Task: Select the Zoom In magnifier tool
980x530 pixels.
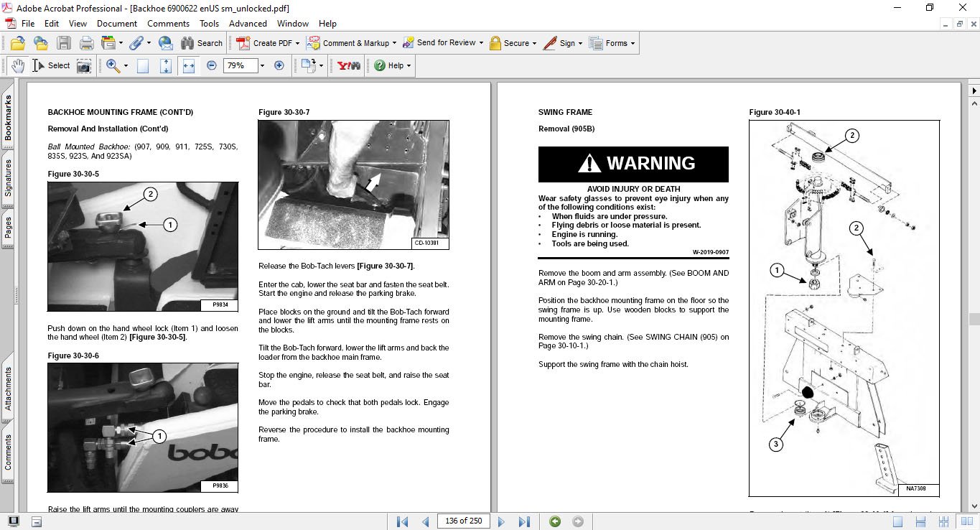Action: pos(113,65)
